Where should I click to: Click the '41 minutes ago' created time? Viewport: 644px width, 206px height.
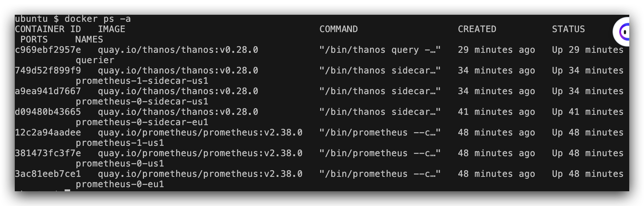click(496, 112)
